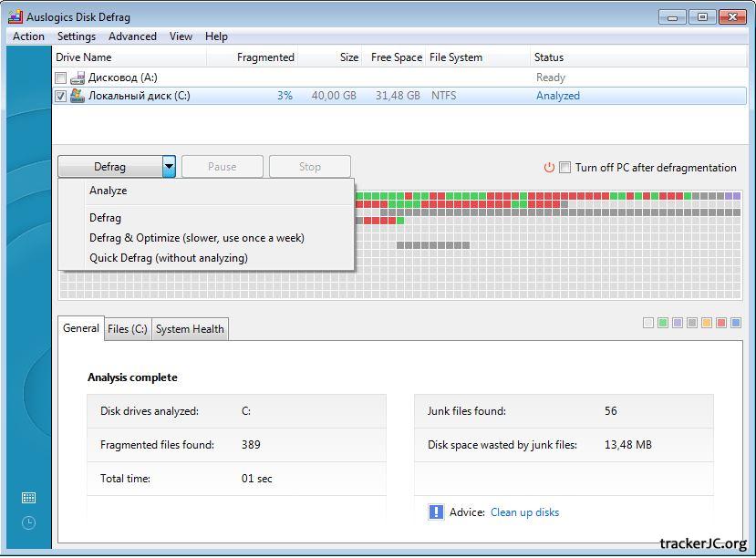
Task: Click the cluster map grid icon in sidebar
Action: click(x=28, y=498)
